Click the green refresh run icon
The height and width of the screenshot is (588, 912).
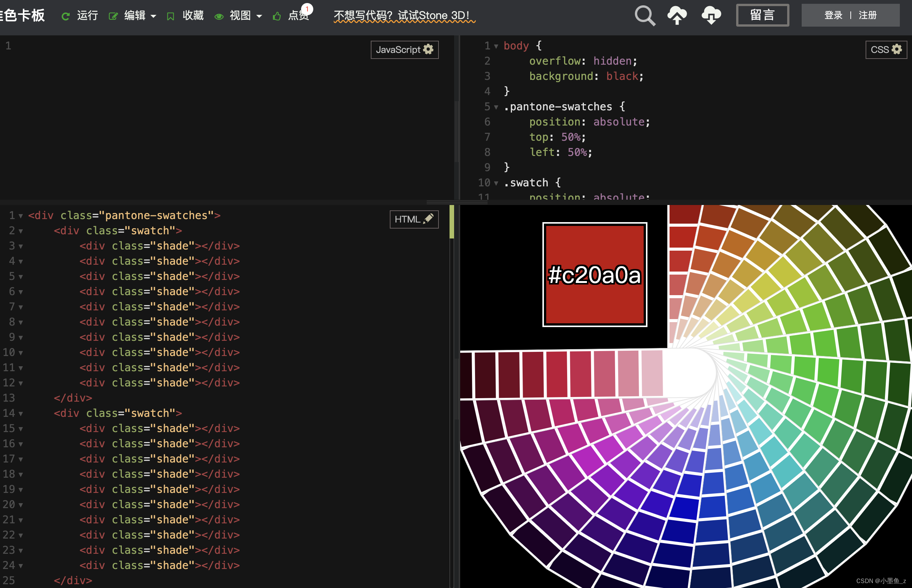[x=66, y=16]
